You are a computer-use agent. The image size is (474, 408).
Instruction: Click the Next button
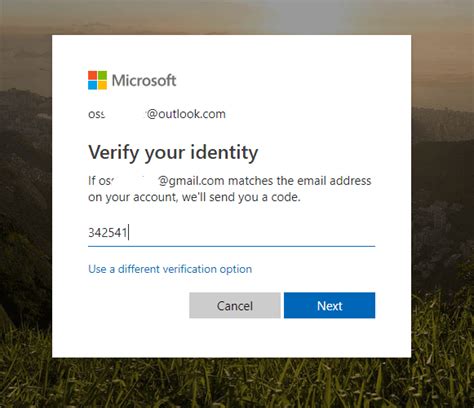(329, 305)
